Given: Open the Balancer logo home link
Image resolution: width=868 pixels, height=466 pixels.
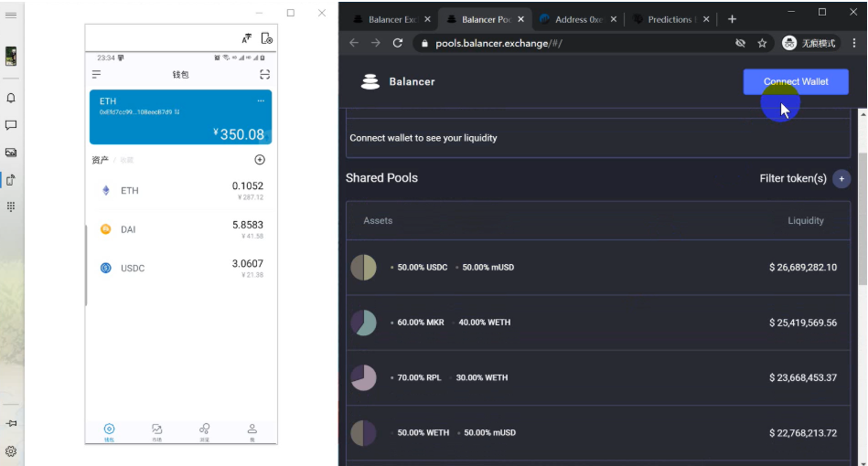Looking at the screenshot, I should pos(398,81).
